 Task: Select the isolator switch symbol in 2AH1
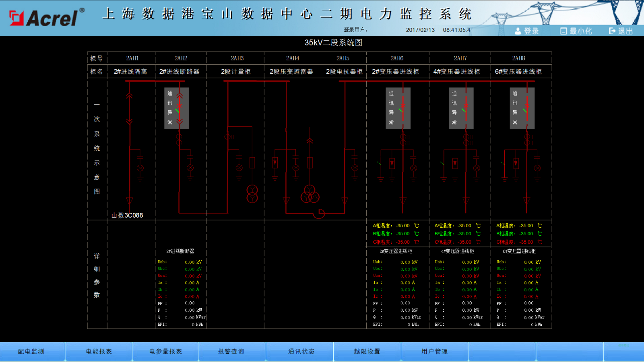point(129,108)
